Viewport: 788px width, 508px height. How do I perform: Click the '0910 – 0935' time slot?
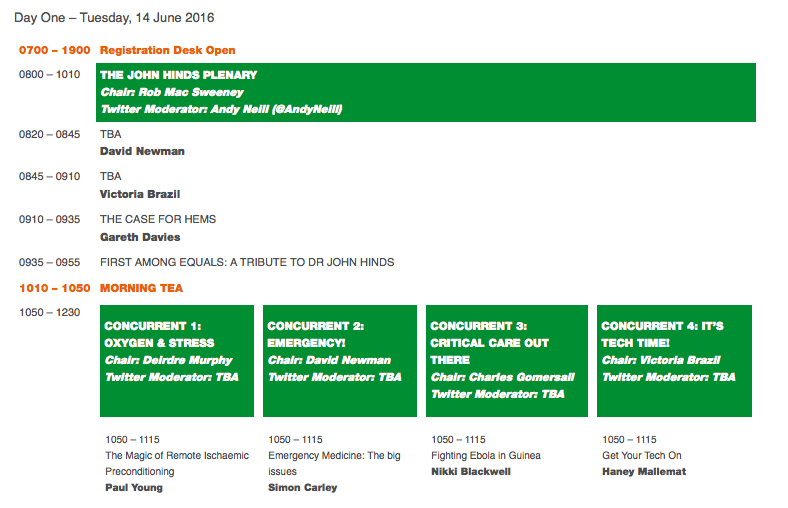(50, 219)
